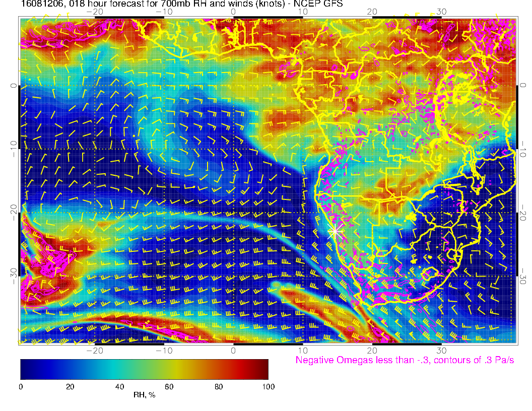Click color bar tick label '0'
The image size is (532, 411).
point(21,387)
